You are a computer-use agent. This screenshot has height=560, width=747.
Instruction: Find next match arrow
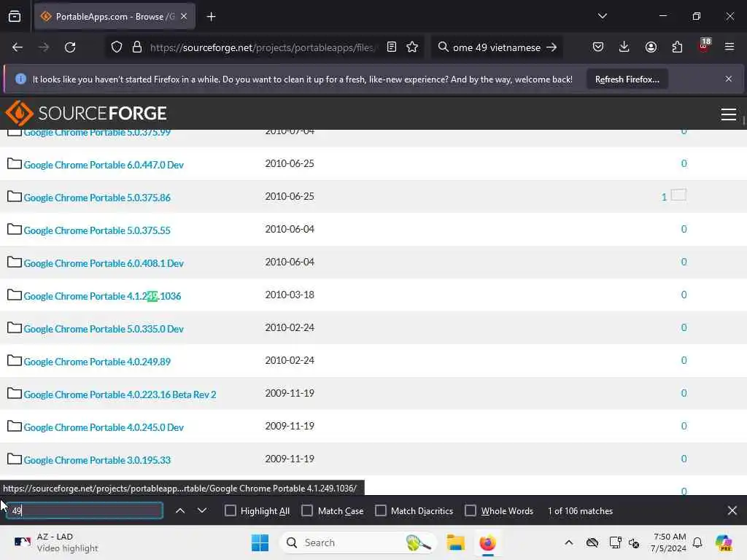(x=202, y=510)
